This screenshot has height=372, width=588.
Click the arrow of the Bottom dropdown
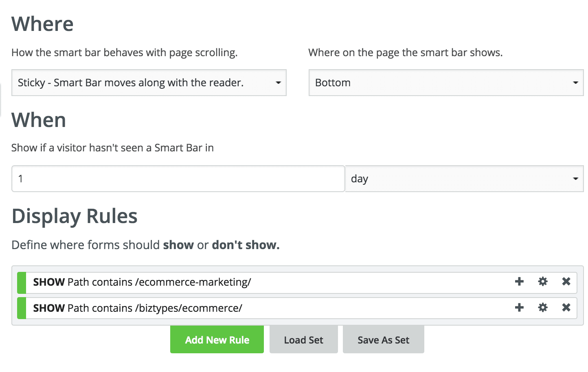576,83
